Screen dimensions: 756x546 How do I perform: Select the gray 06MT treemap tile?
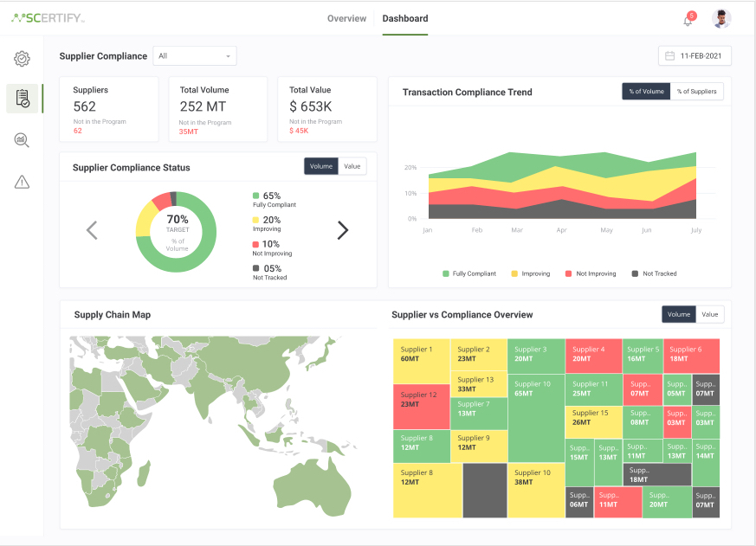pos(579,502)
